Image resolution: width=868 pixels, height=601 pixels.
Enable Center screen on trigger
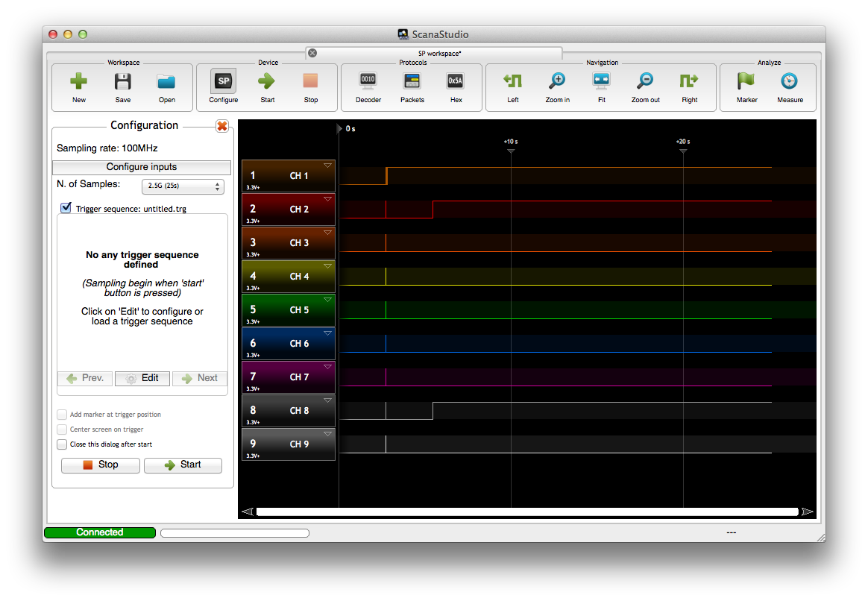pyautogui.click(x=62, y=429)
